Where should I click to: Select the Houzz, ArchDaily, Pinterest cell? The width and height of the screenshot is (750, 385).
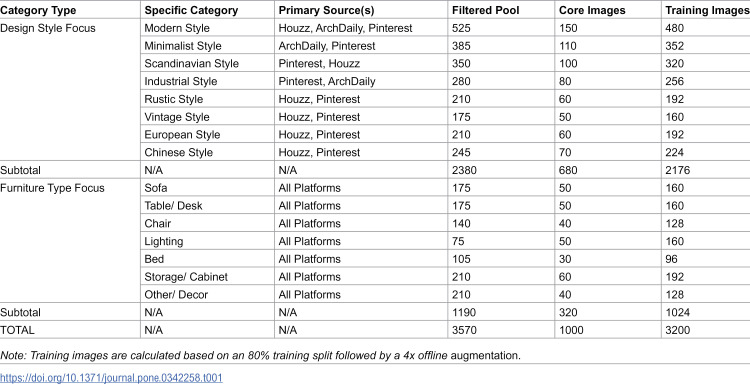pyautogui.click(x=345, y=28)
